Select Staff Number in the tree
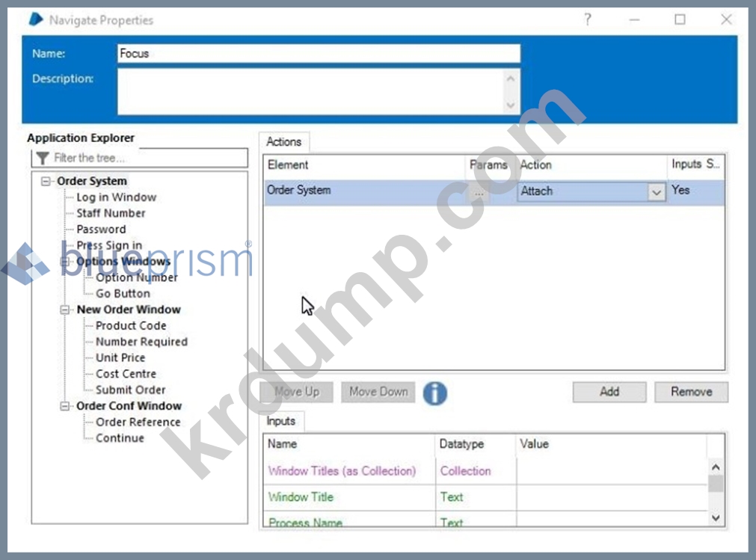 111,213
